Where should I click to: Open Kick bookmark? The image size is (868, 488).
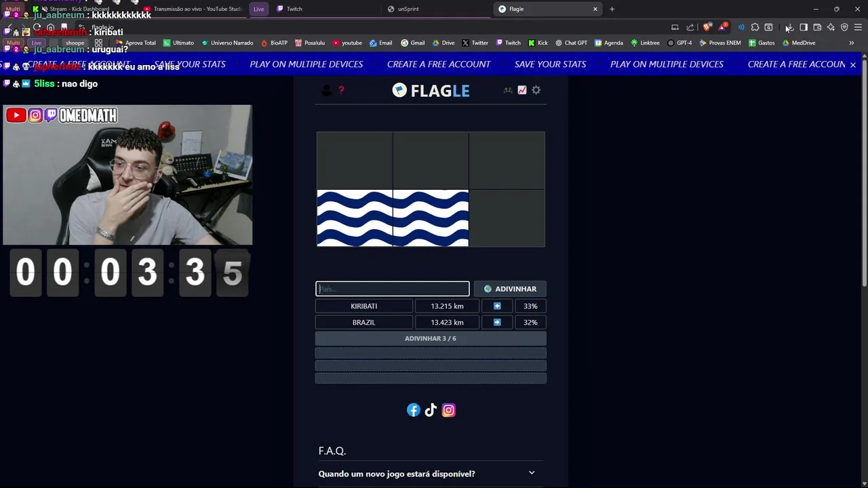[x=538, y=43]
